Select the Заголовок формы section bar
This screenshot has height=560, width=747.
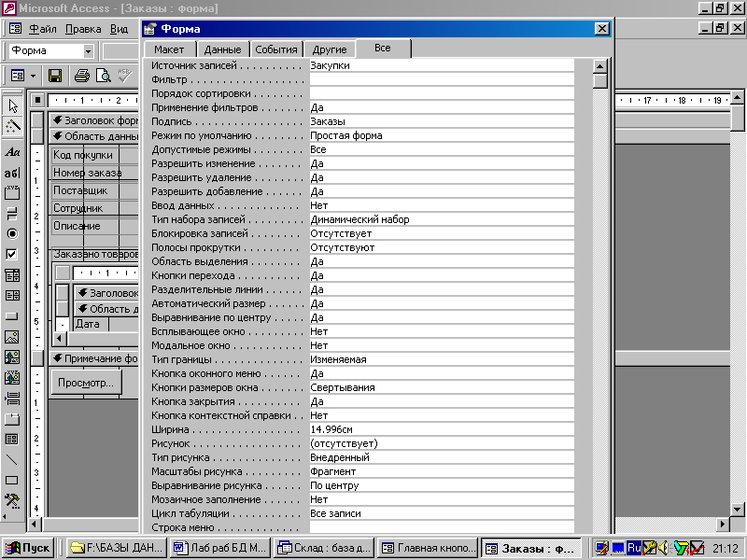point(94,120)
